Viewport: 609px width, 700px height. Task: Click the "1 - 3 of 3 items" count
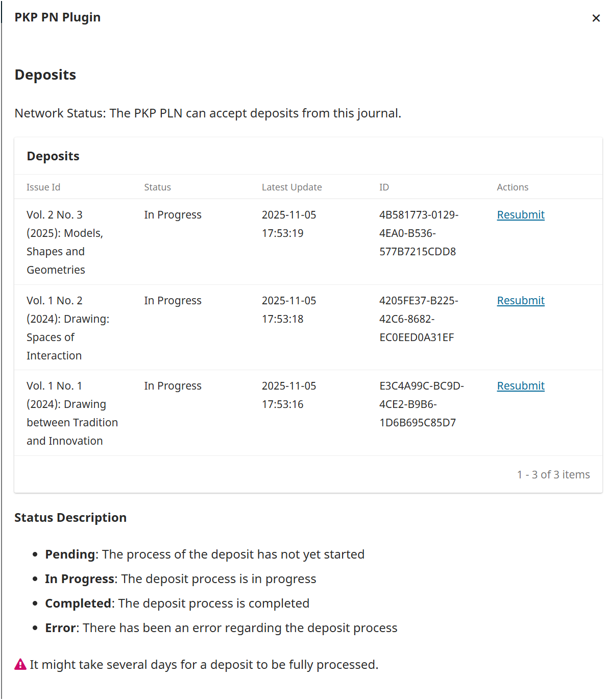pyautogui.click(x=553, y=475)
